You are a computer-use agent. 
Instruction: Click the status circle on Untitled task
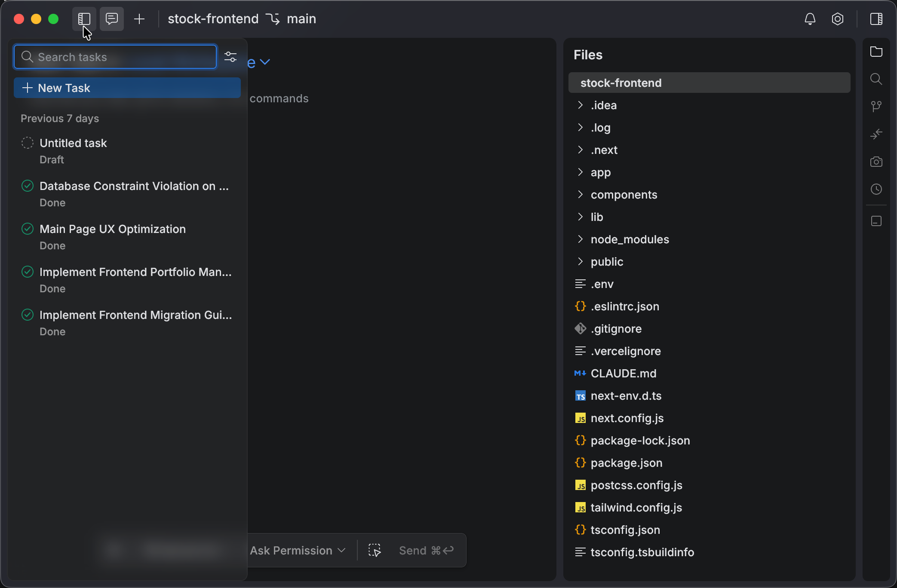(x=27, y=142)
